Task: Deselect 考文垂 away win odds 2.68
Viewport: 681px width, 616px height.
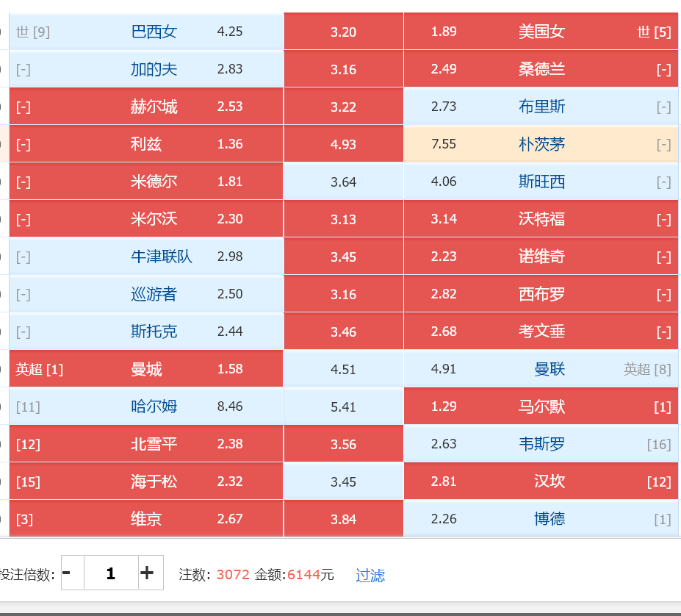Action: pyautogui.click(x=541, y=332)
